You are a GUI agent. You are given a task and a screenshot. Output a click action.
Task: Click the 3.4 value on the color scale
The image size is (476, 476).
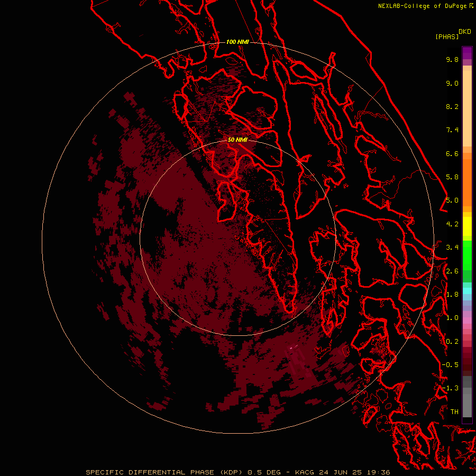(x=452, y=248)
